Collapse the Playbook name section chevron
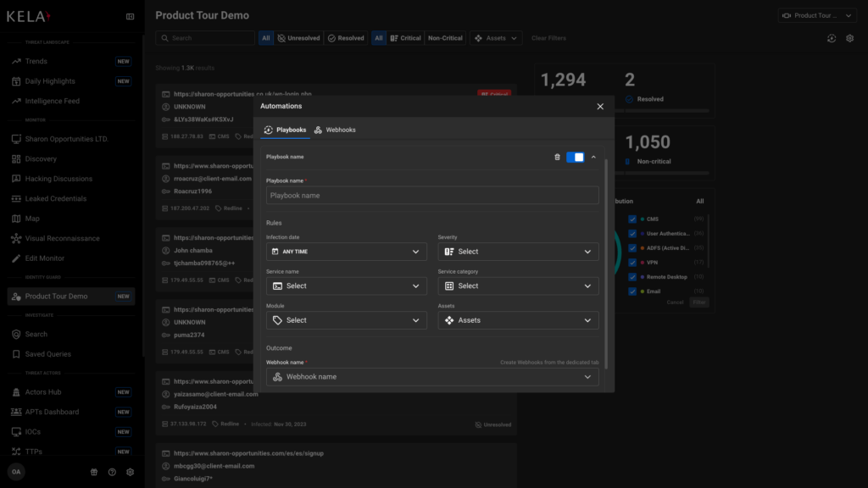Image resolution: width=868 pixels, height=488 pixels. [x=594, y=157]
